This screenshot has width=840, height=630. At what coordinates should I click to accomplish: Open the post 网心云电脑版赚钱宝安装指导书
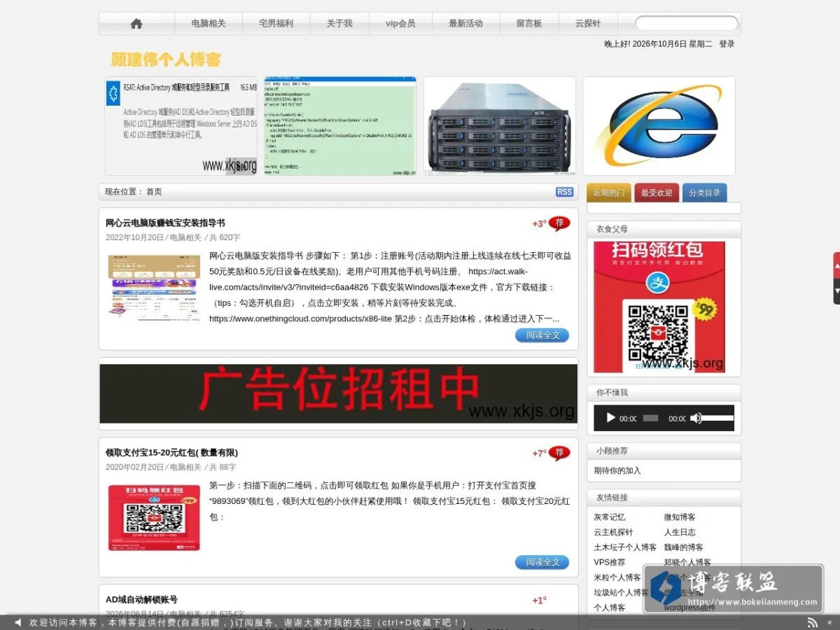point(165,223)
